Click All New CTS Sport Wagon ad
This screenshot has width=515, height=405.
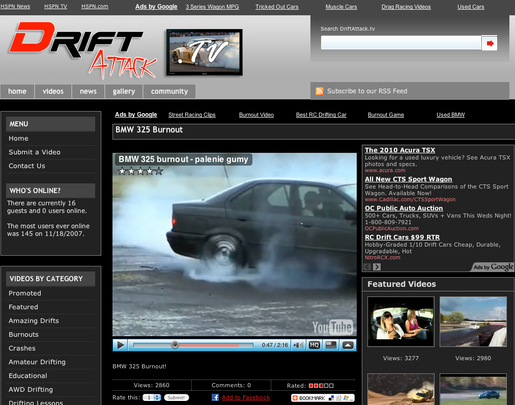pos(408,179)
